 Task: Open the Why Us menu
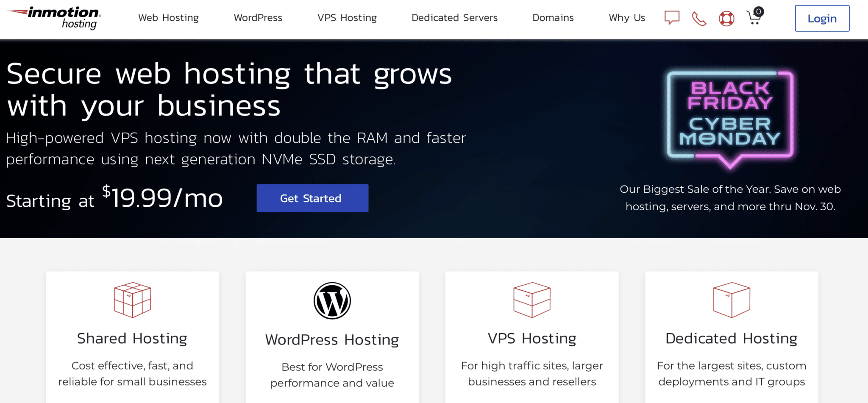tap(627, 18)
